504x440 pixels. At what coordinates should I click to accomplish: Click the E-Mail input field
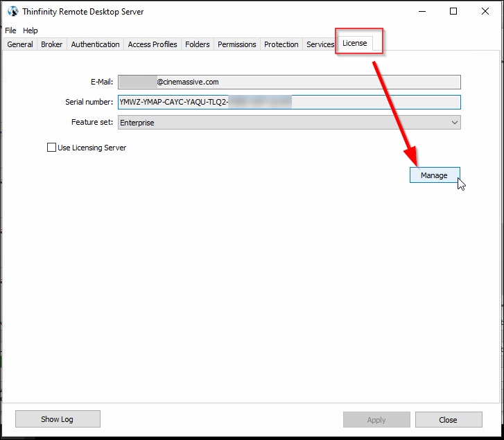click(289, 82)
